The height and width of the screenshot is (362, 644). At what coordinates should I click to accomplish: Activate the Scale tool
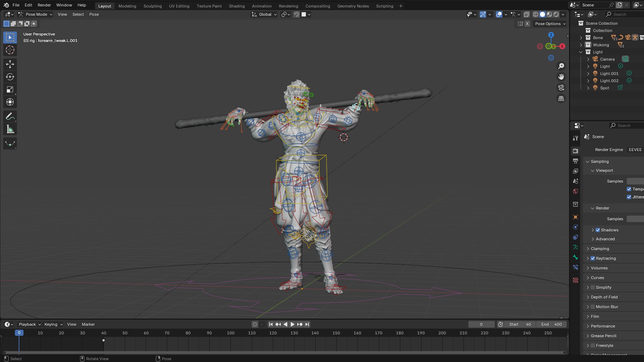[10, 89]
